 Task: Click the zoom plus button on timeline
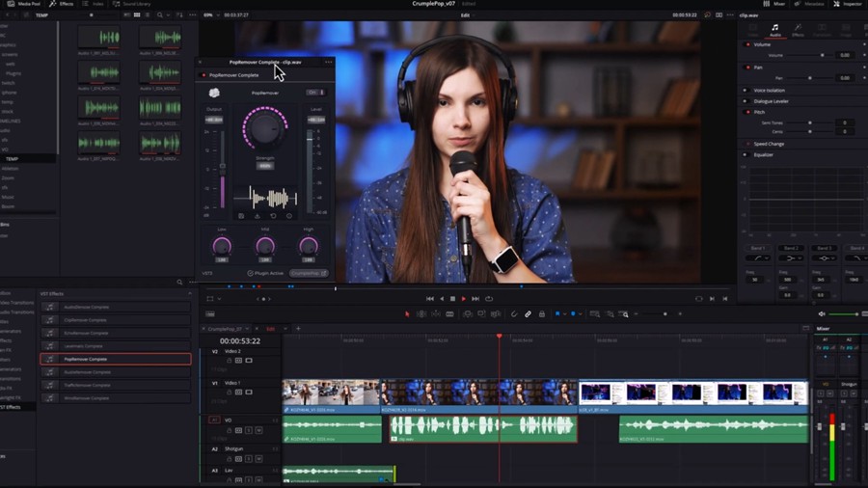(680, 313)
